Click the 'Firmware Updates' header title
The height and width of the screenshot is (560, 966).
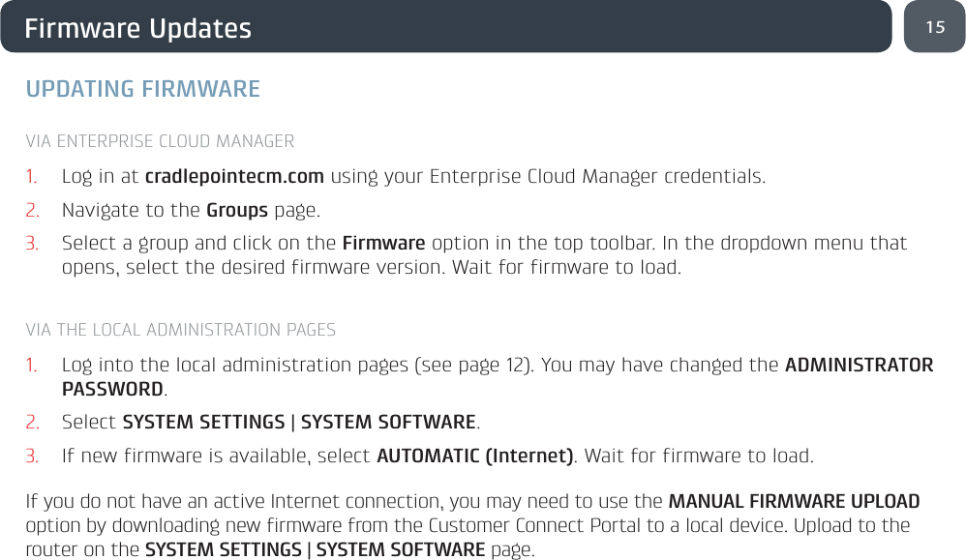pyautogui.click(x=138, y=28)
